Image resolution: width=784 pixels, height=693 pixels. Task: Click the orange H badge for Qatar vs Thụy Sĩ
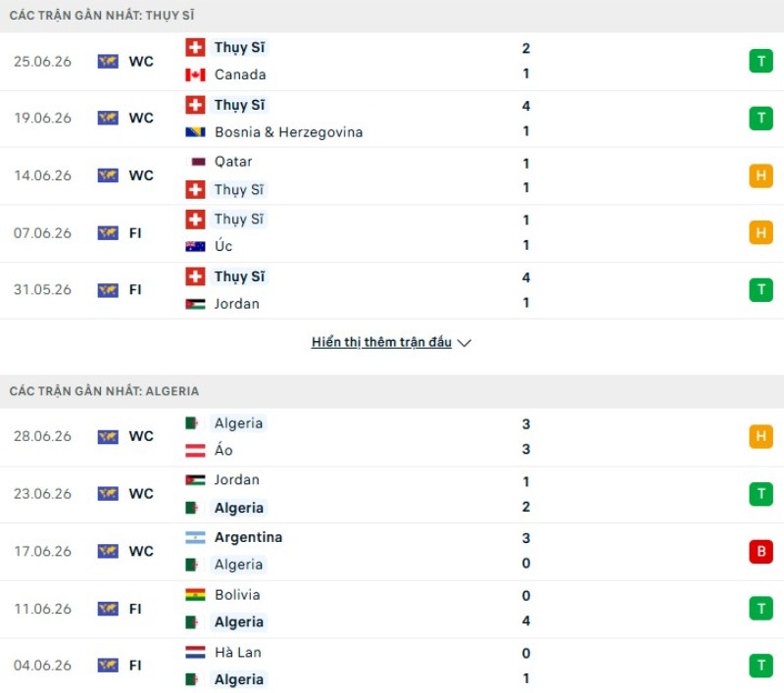(761, 175)
